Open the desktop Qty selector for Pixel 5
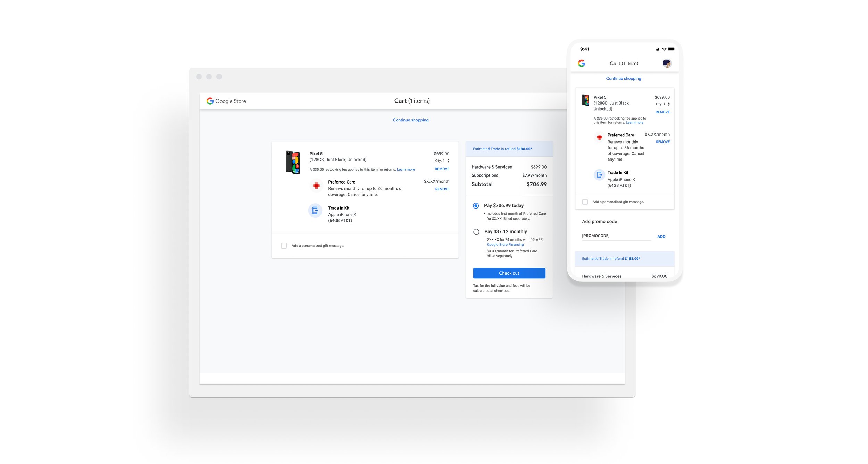The height and width of the screenshot is (464, 868). [448, 161]
